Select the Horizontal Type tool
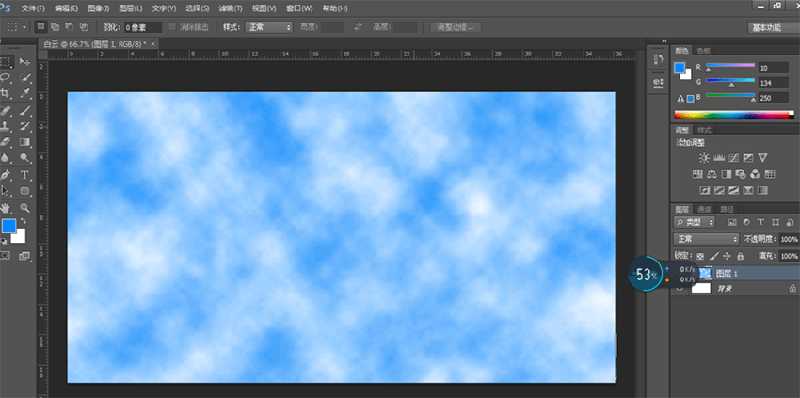 25,175
